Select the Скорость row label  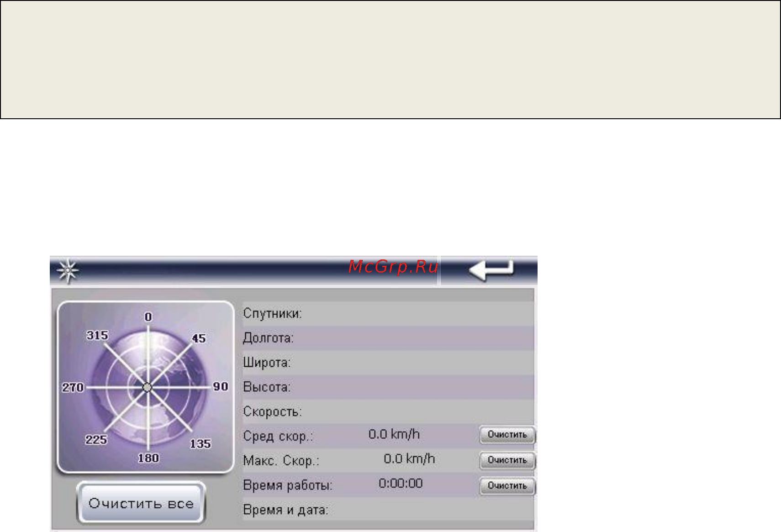272,411
